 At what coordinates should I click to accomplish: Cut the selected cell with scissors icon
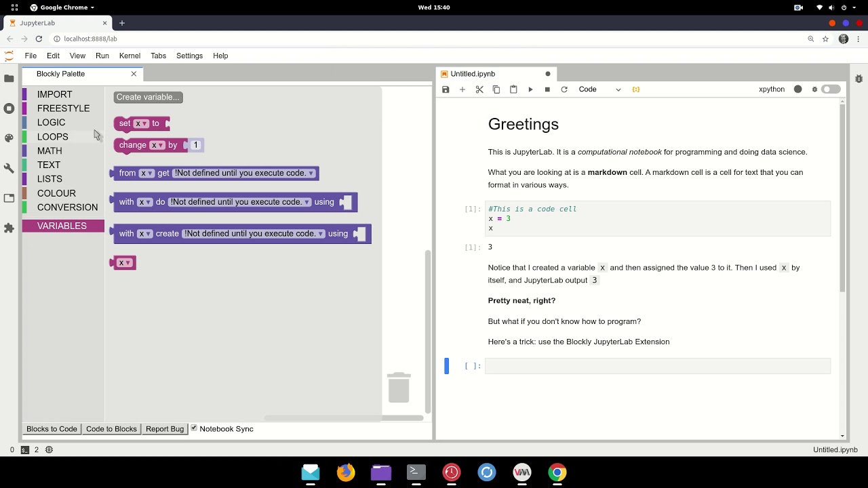[479, 89]
